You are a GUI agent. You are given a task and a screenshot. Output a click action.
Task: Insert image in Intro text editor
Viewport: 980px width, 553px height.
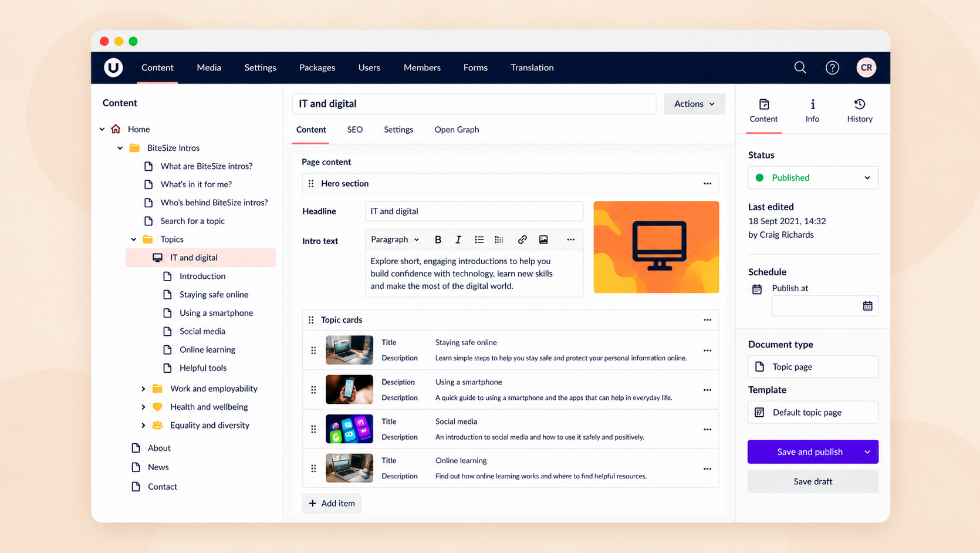[x=543, y=240]
